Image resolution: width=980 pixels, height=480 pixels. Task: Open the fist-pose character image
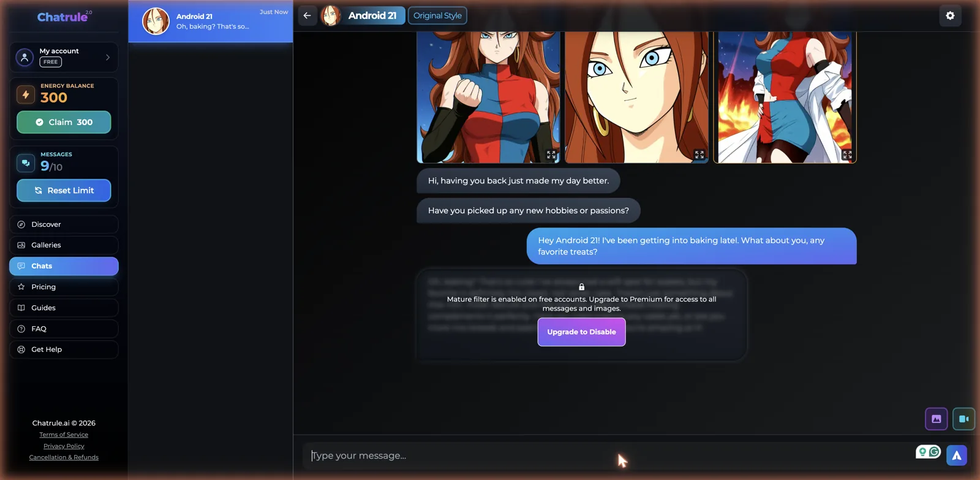(x=488, y=97)
